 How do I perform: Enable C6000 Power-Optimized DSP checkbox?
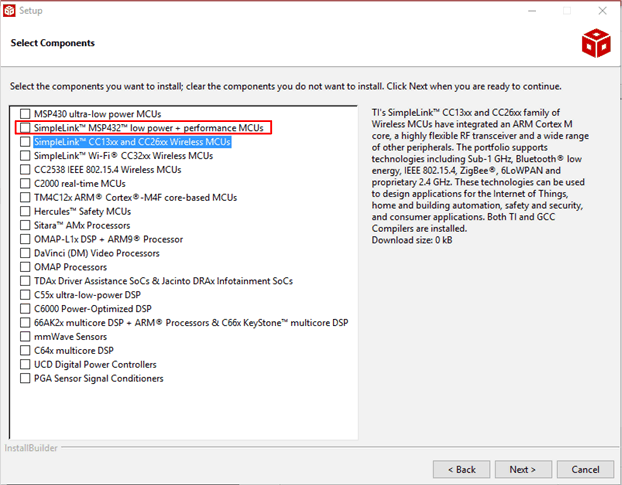tap(25, 309)
